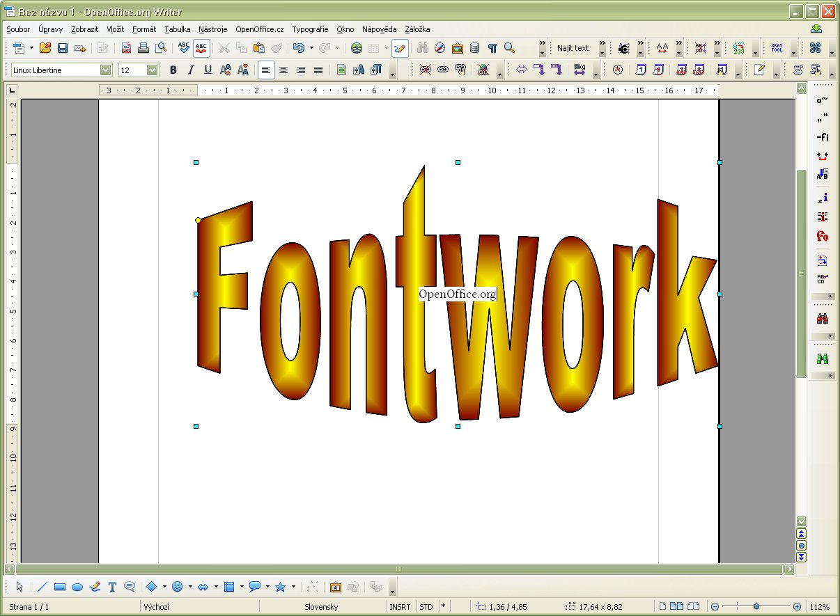Open the font name dropdown Linux Libertine

(x=105, y=70)
